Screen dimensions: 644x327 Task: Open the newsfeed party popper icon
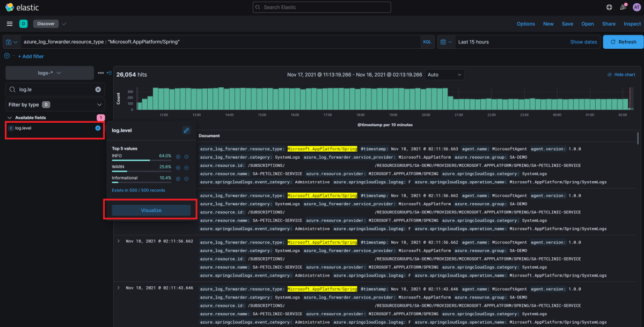click(623, 8)
